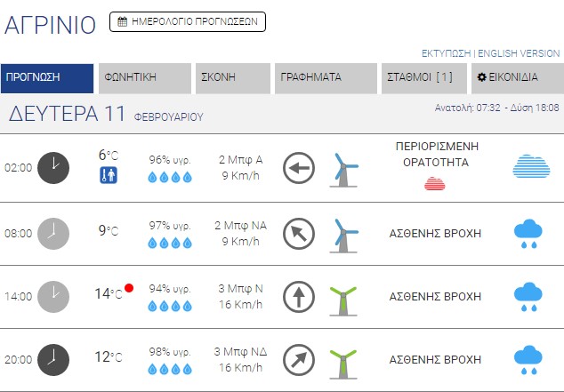564x392 pixels.
Task: Switch to the ΠΡΟΓΝΩΣΗ tab
Action: coord(47,77)
